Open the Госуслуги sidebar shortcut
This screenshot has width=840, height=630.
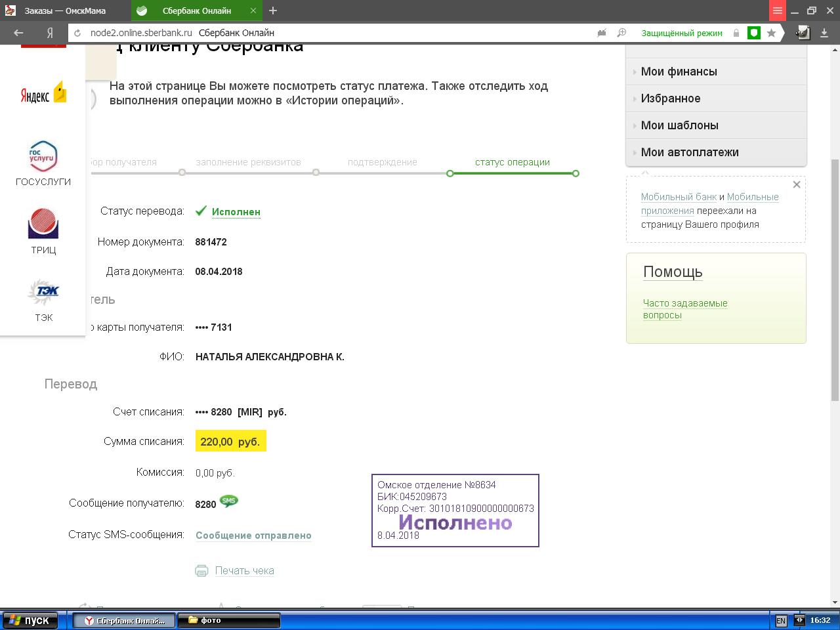(x=43, y=163)
